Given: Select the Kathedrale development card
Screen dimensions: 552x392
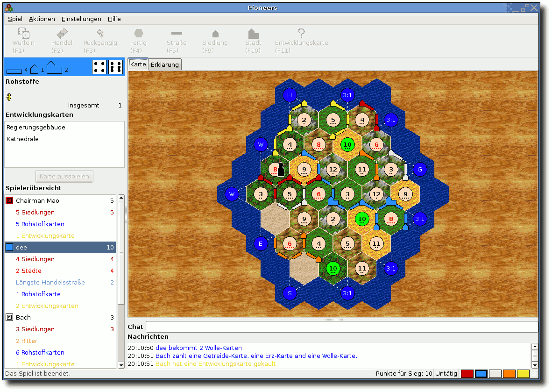Looking at the screenshot, I should pos(64,139).
